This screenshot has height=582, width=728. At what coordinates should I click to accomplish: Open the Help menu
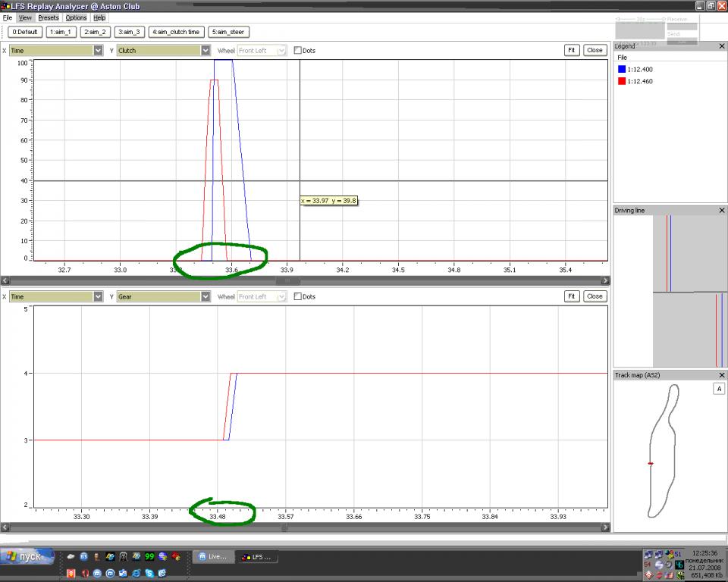pyautogui.click(x=99, y=17)
